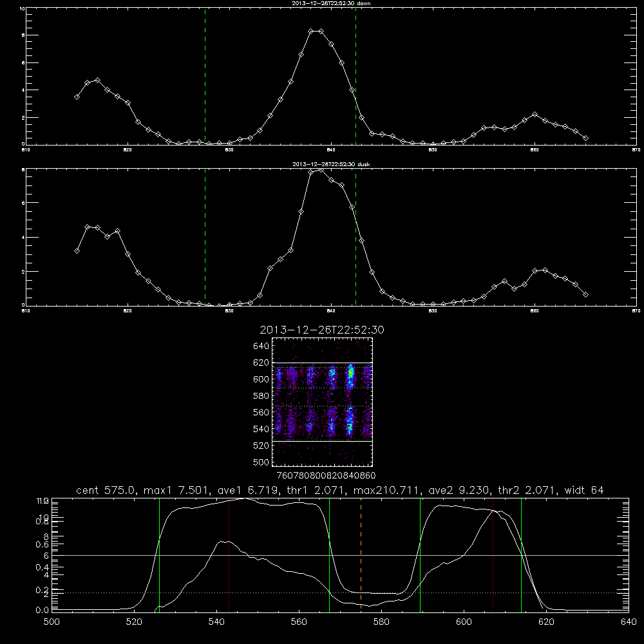Viewport: 644px width, 644px height.
Task: Click the '580' y-axis label of the heatmap
Action: pos(261,396)
